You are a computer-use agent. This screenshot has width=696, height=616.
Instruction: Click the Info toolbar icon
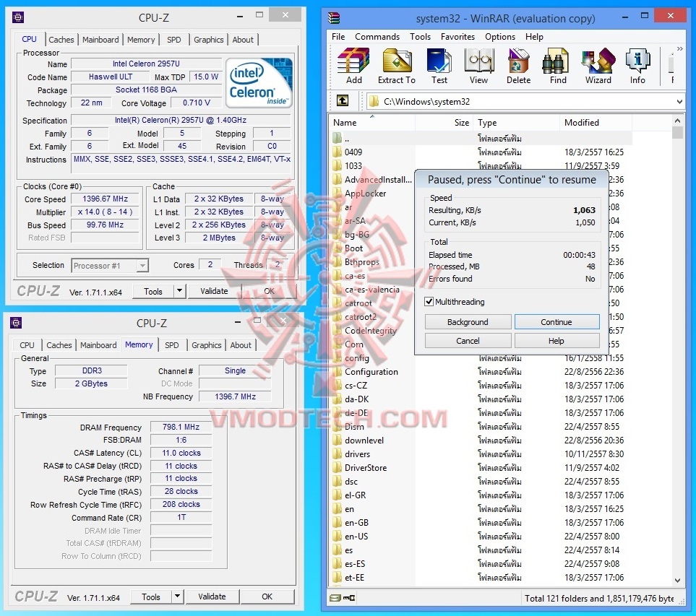[637, 61]
